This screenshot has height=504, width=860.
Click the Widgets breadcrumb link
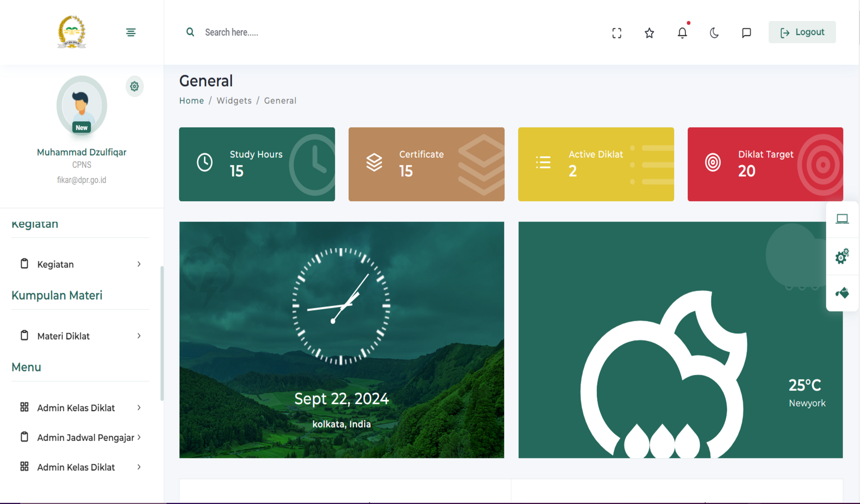point(234,101)
